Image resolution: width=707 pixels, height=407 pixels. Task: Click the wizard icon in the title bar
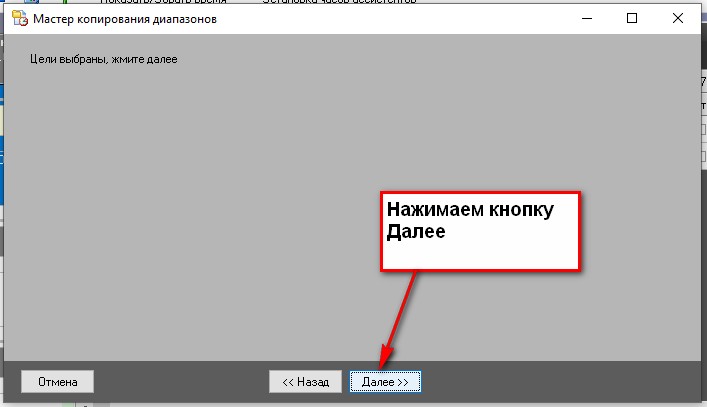[18, 18]
